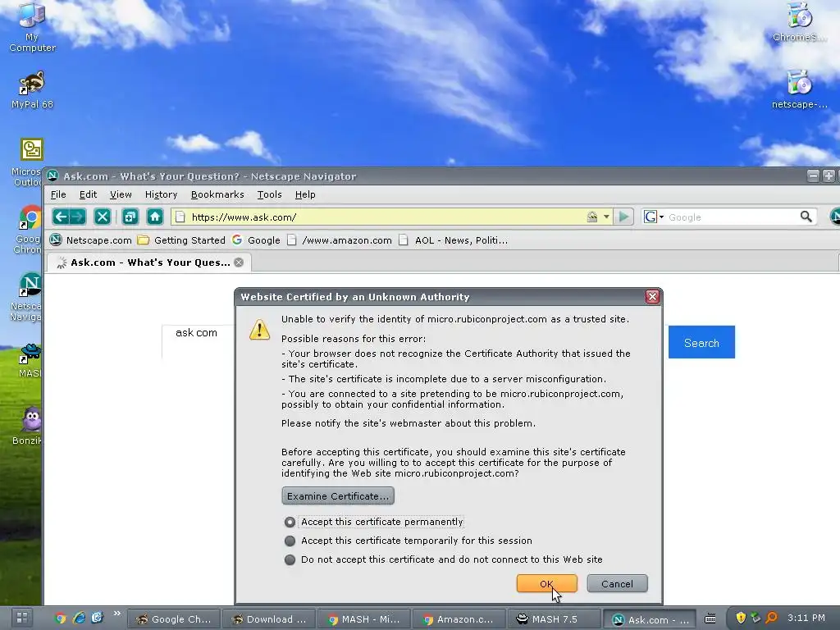
Task: Click the Google search input field
Action: [x=732, y=217]
